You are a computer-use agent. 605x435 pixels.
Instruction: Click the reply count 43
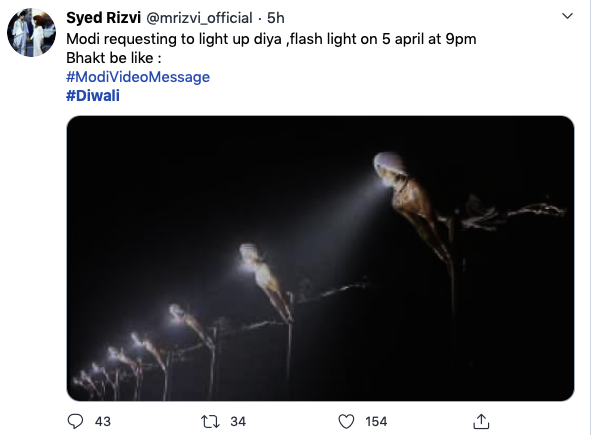pyautogui.click(x=102, y=421)
